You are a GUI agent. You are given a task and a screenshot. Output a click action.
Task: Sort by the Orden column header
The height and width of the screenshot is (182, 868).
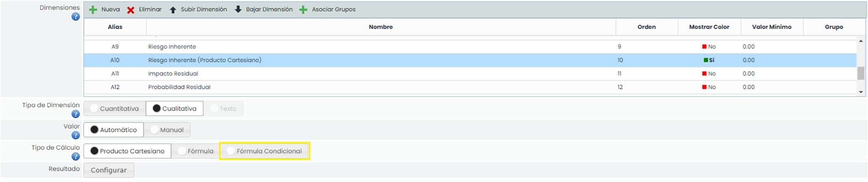tap(646, 27)
